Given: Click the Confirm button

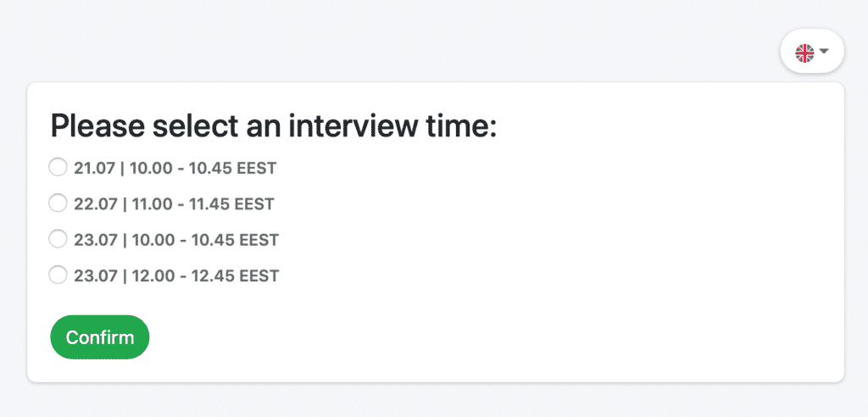Looking at the screenshot, I should point(100,337).
